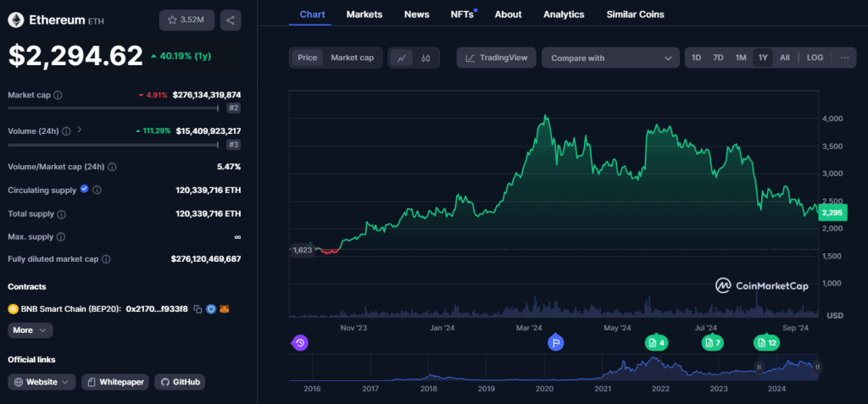The height and width of the screenshot is (404, 868).
Task: Click the 2,295 current price label
Action: 832,213
